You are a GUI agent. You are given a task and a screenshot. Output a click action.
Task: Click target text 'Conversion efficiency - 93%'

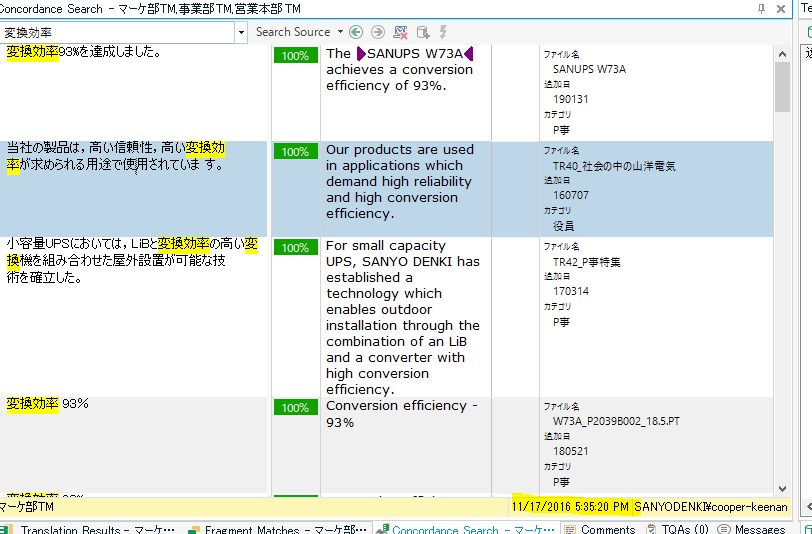[x=402, y=413]
